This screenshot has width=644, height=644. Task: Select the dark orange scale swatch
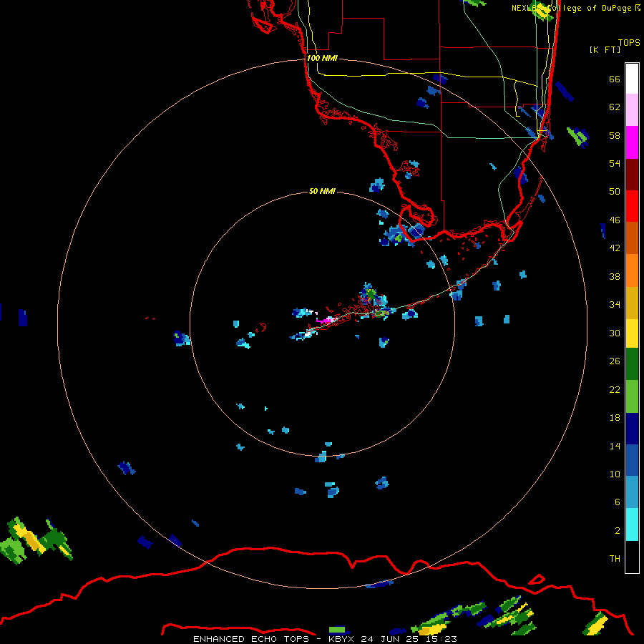(x=632, y=238)
